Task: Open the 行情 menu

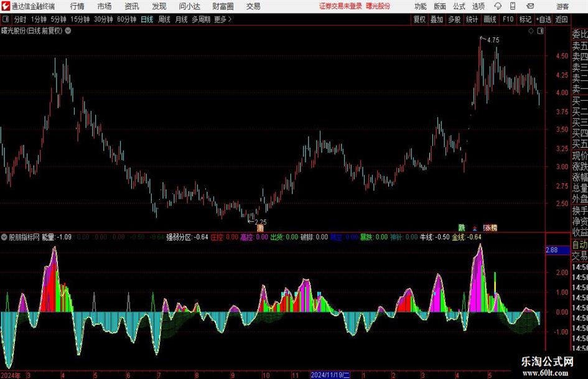Action: click(77, 6)
